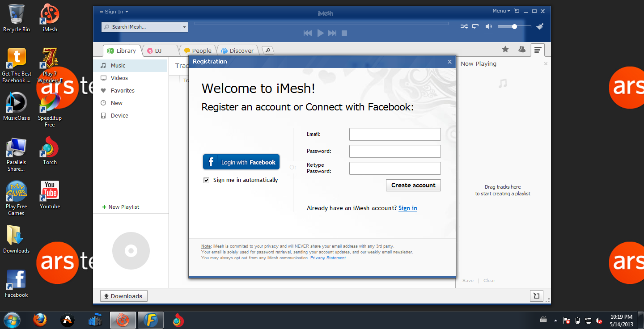The width and height of the screenshot is (644, 329).
Task: Open MusicOasis desktop shortcut
Action: coord(17,106)
